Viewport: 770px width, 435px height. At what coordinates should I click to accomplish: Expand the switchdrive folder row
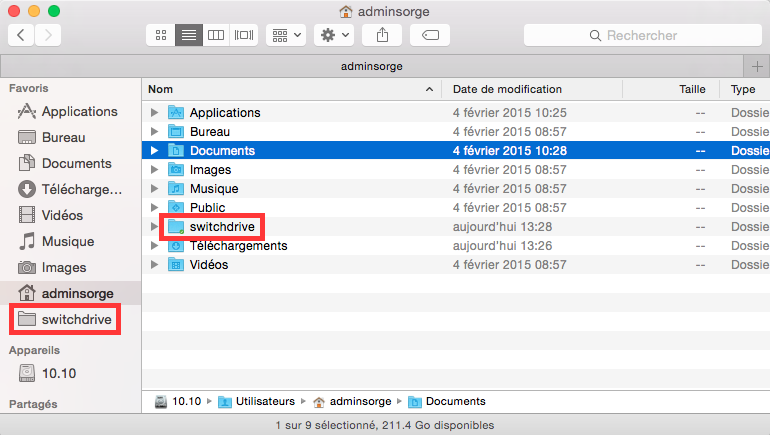[x=154, y=227]
